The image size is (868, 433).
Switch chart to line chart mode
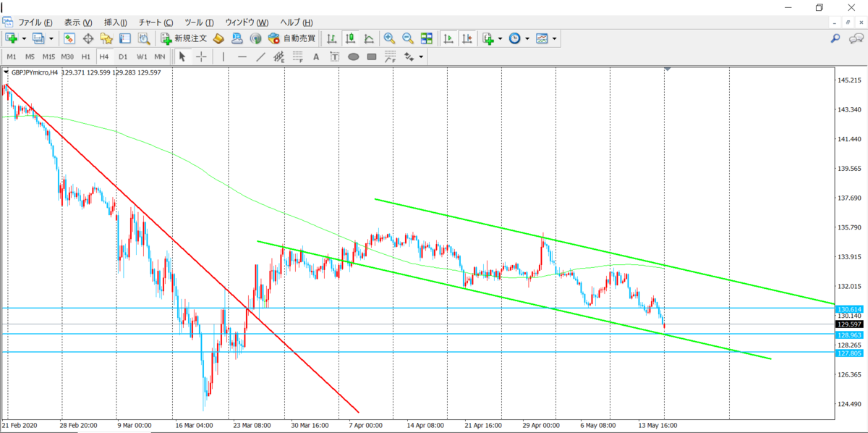[369, 38]
